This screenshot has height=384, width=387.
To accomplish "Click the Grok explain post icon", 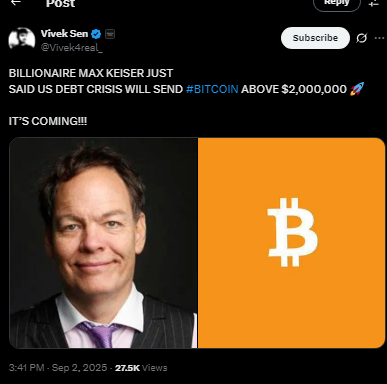I will coord(361,38).
